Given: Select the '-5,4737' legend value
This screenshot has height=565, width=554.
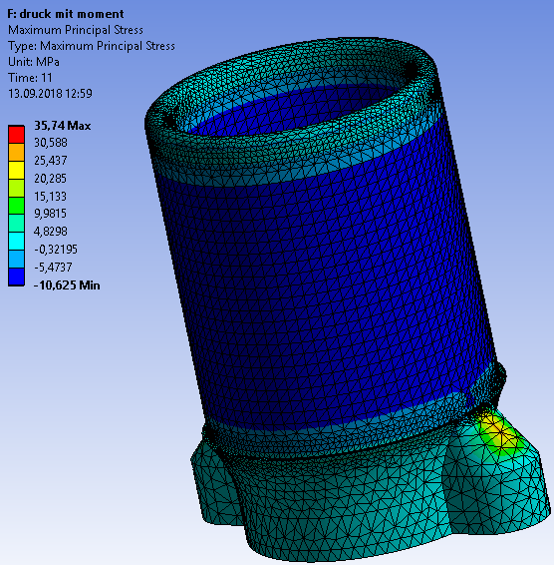Looking at the screenshot, I should (53, 267).
